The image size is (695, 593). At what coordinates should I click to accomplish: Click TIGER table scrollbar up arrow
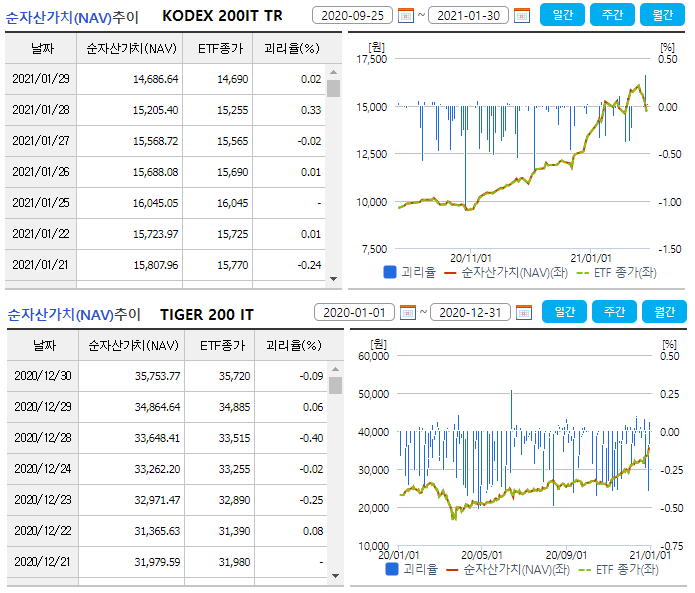click(336, 369)
